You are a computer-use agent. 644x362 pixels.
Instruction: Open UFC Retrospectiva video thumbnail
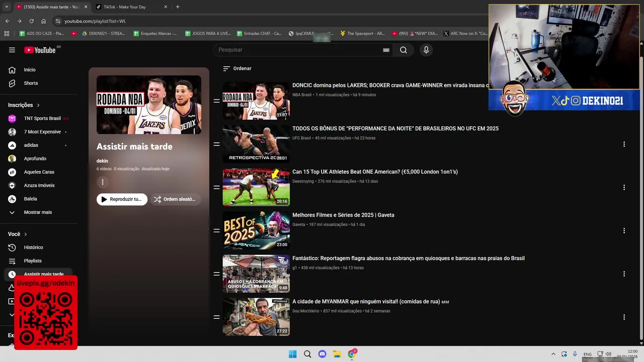coord(256,144)
